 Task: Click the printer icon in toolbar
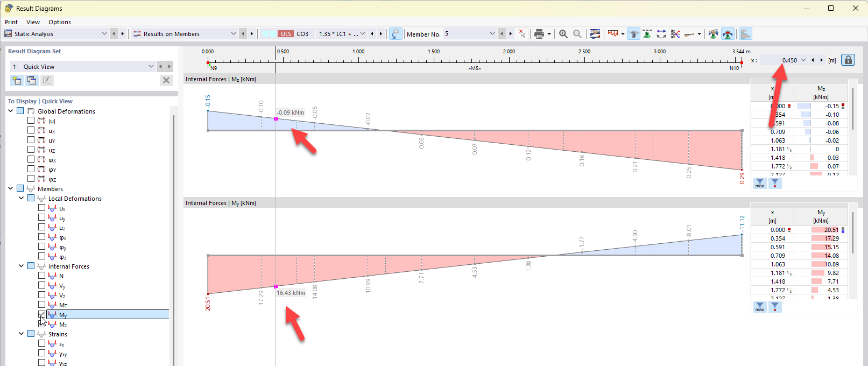point(539,34)
